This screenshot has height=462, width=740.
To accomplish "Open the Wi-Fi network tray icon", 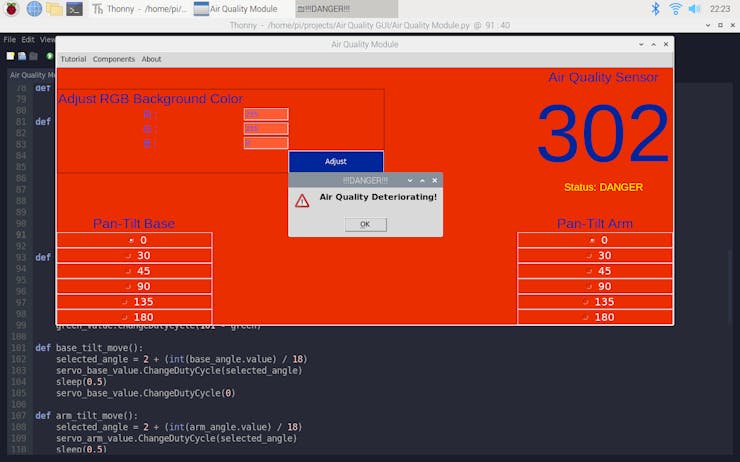I will [x=675, y=8].
